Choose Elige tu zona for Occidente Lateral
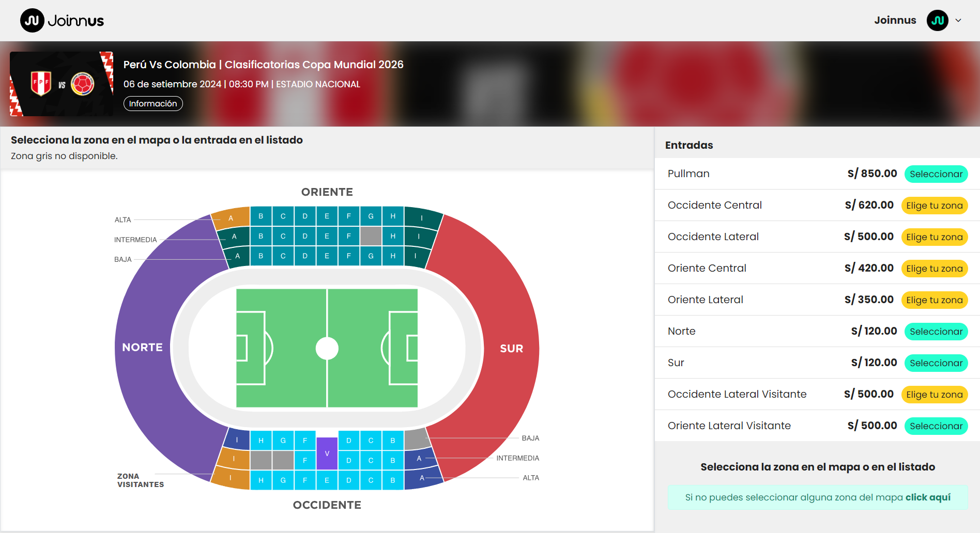 934,237
